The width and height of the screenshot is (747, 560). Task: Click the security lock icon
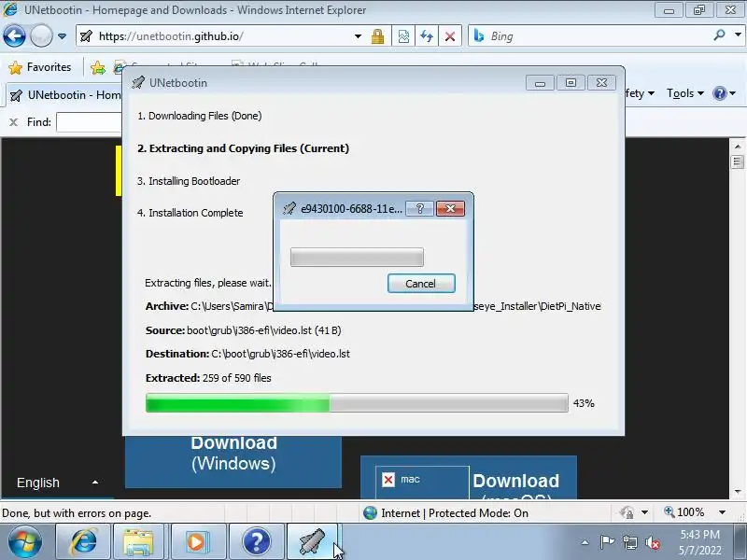tap(378, 36)
